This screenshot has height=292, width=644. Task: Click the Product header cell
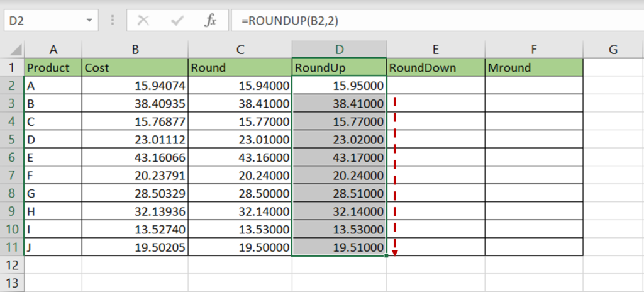53,67
